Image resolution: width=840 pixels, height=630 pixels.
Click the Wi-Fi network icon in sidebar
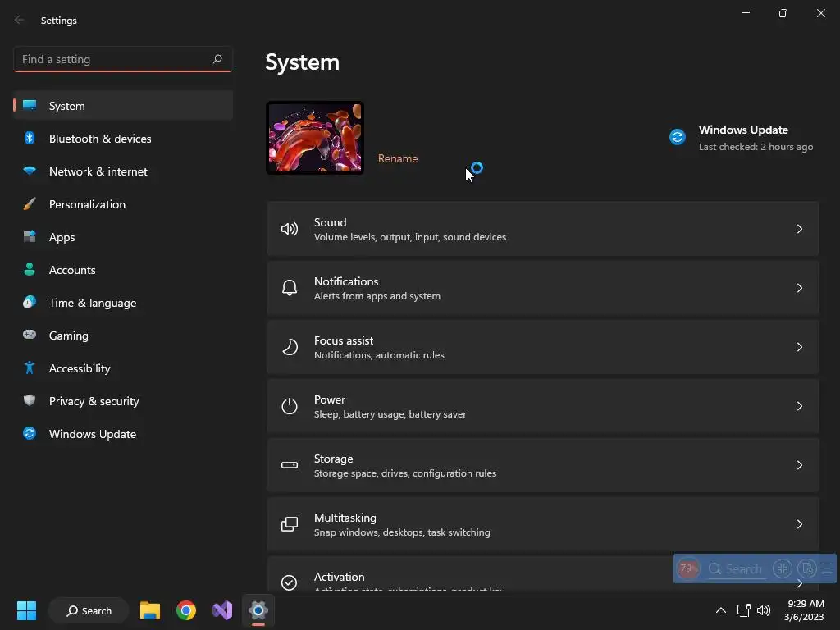pyautogui.click(x=30, y=171)
